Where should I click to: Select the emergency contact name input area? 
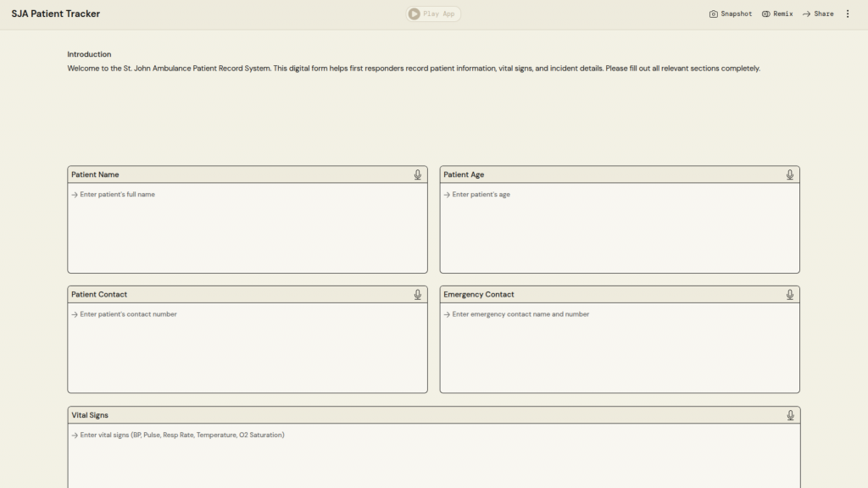619,347
